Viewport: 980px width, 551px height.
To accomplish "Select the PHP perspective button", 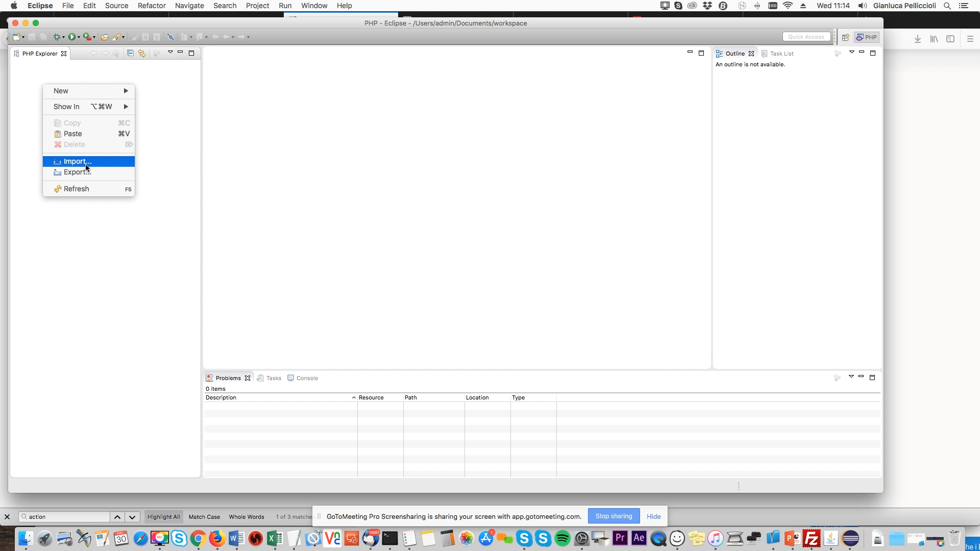I will click(867, 37).
